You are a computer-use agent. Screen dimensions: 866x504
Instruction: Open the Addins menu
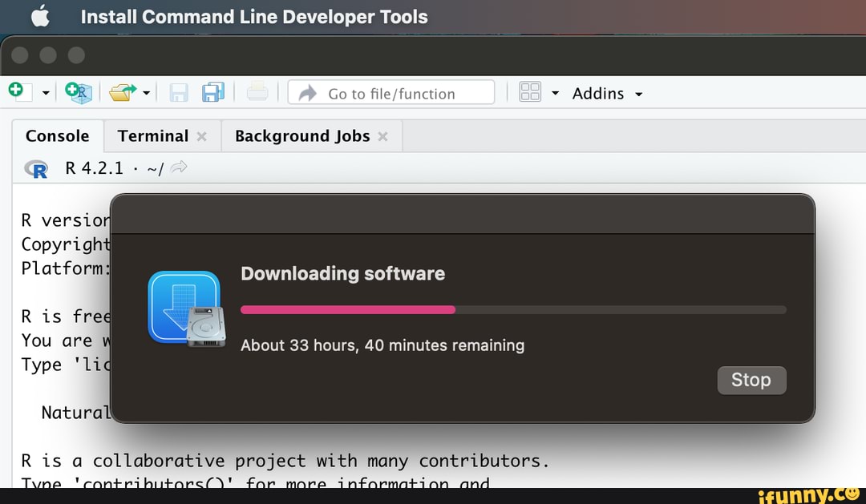(607, 94)
